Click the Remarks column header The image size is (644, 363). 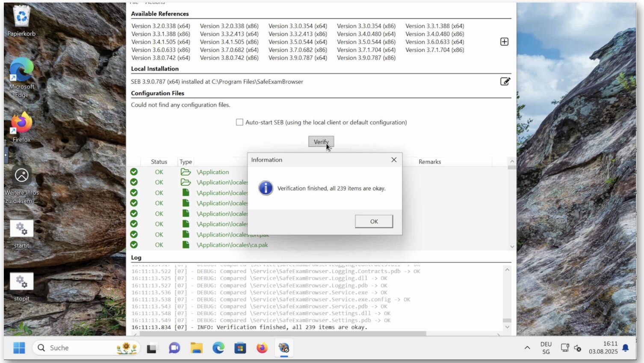(429, 162)
